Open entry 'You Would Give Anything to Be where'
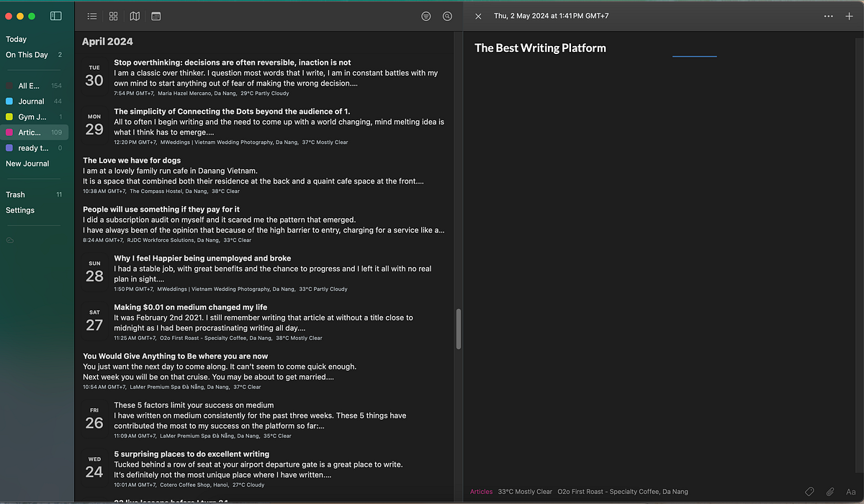 [x=264, y=372]
